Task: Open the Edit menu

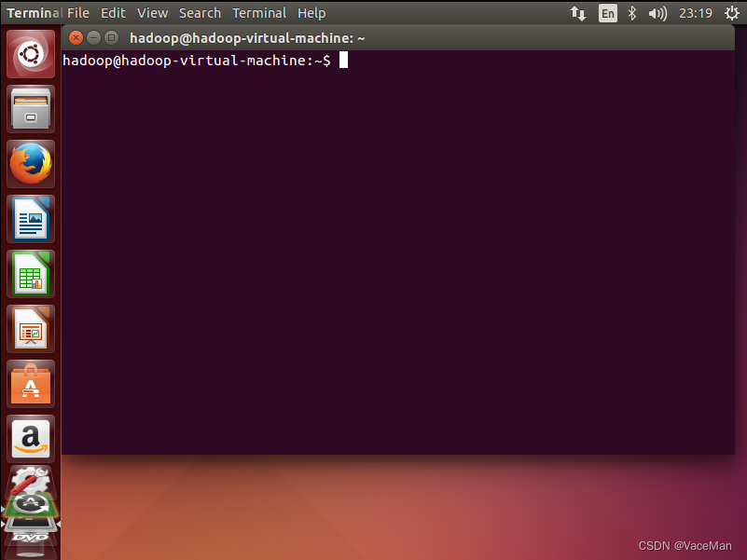Action: coord(113,13)
